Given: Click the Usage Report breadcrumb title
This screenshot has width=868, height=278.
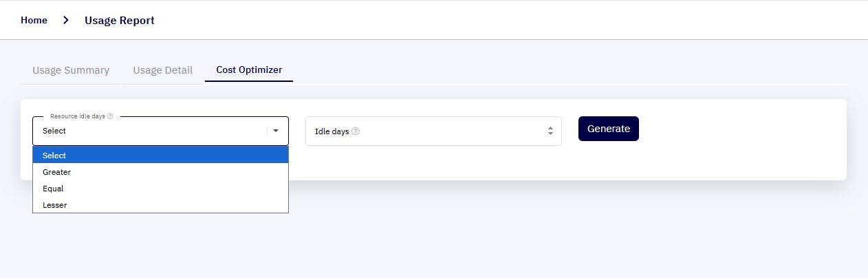Looking at the screenshot, I should (120, 21).
